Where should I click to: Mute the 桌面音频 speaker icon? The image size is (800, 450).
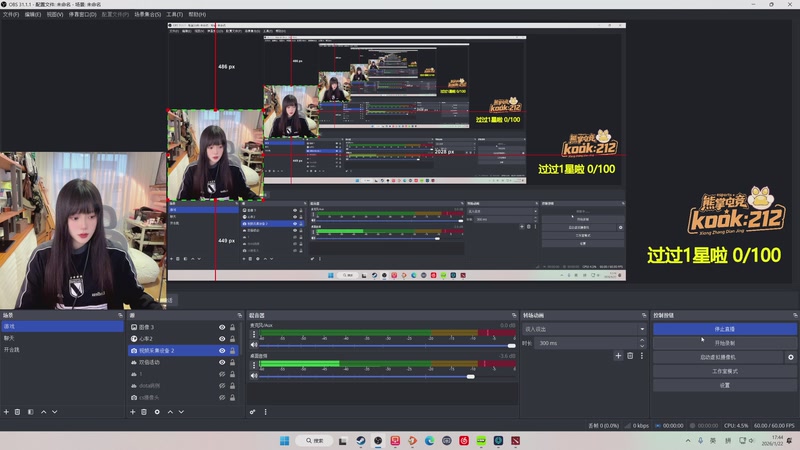point(254,376)
